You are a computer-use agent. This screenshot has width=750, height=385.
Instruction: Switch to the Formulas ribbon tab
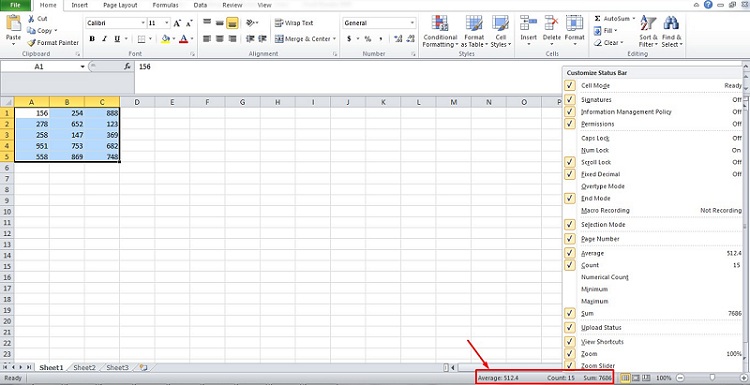[165, 5]
